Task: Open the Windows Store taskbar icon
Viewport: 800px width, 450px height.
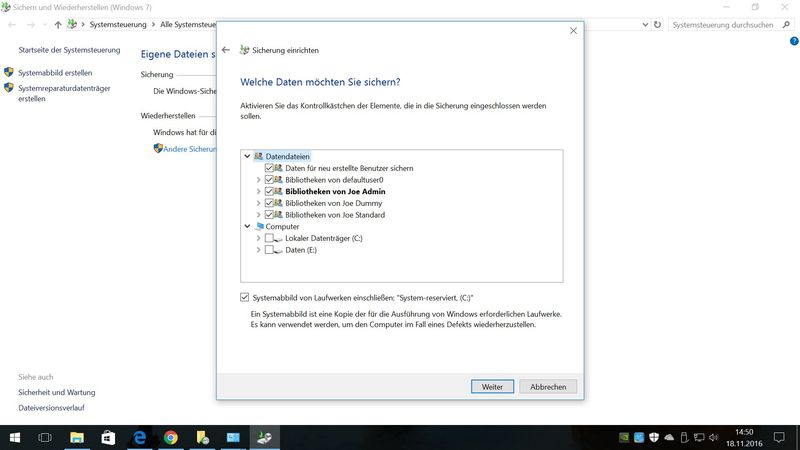Action: (108, 438)
